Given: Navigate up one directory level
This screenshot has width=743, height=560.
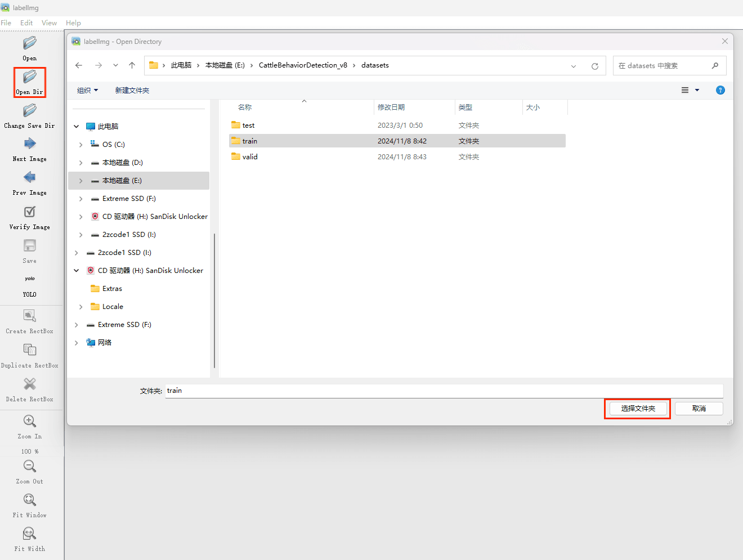Looking at the screenshot, I should point(132,65).
